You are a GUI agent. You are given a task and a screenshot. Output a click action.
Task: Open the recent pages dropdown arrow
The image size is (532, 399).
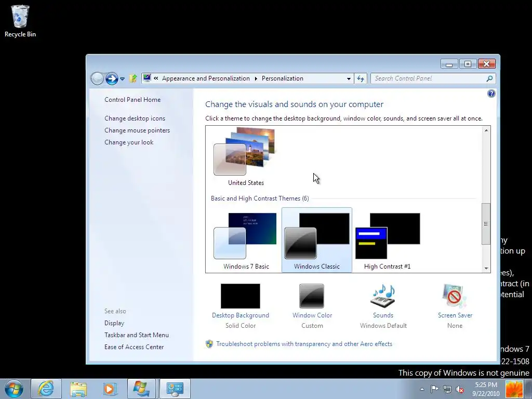point(122,79)
